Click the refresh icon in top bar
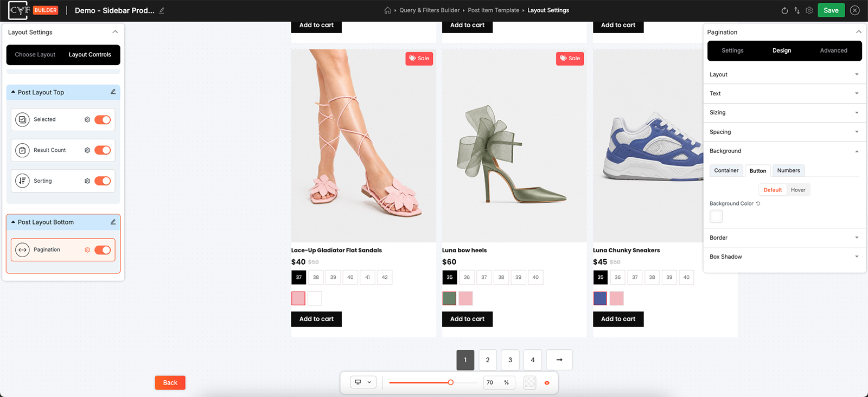868x397 pixels. click(x=784, y=10)
